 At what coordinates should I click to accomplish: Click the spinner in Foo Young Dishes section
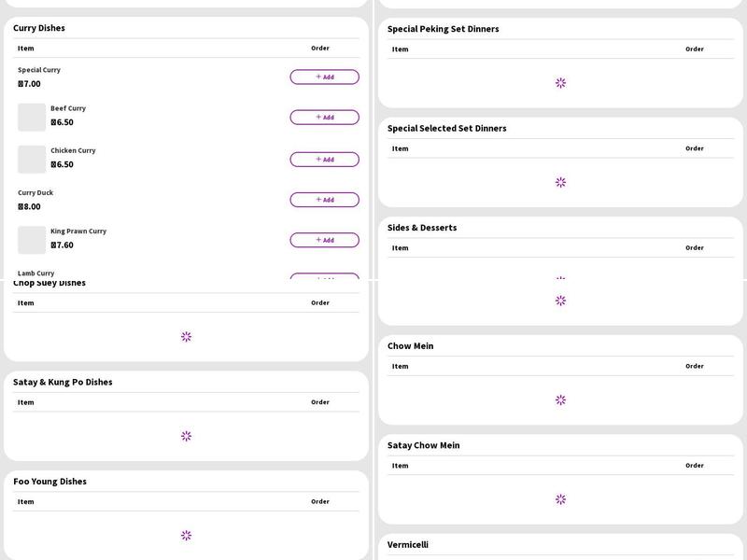click(x=186, y=536)
